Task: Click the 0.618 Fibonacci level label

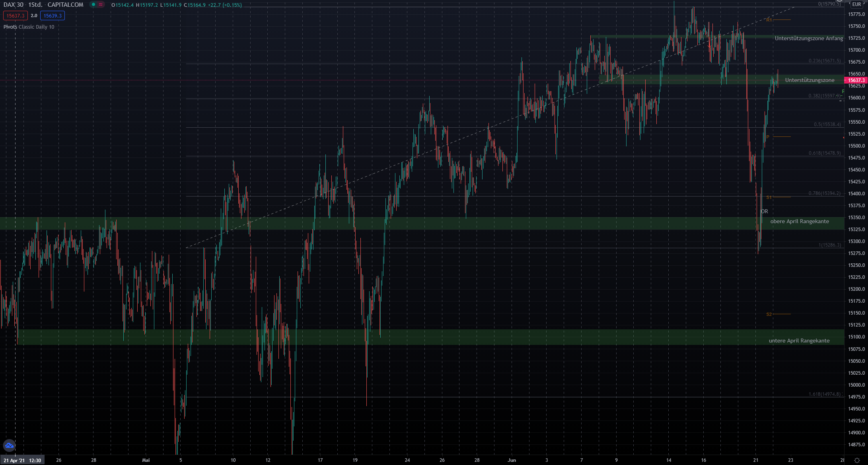Action: click(x=824, y=153)
